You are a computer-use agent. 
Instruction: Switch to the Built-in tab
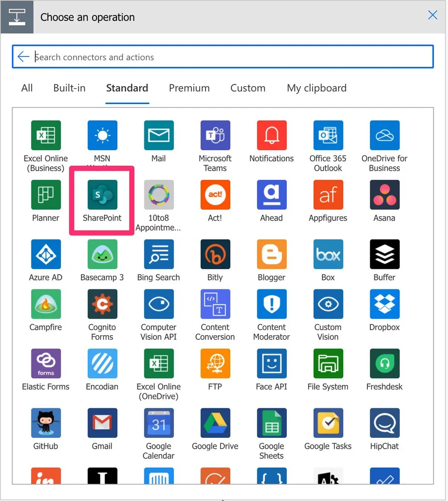(x=69, y=88)
